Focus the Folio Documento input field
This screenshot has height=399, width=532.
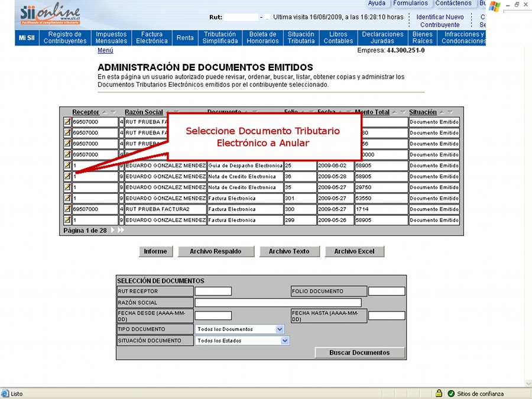coord(387,291)
